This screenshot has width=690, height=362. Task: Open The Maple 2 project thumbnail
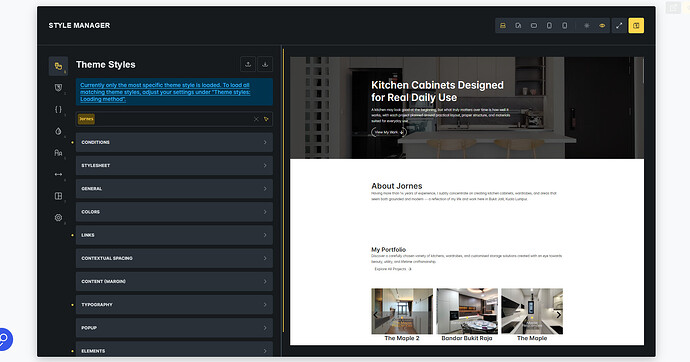(402, 311)
